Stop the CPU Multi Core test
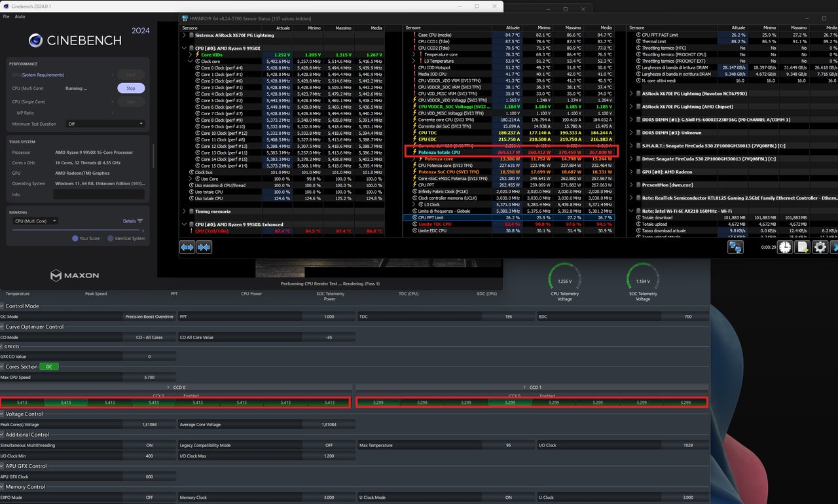Image resolution: width=838 pixels, height=504 pixels. click(x=131, y=88)
